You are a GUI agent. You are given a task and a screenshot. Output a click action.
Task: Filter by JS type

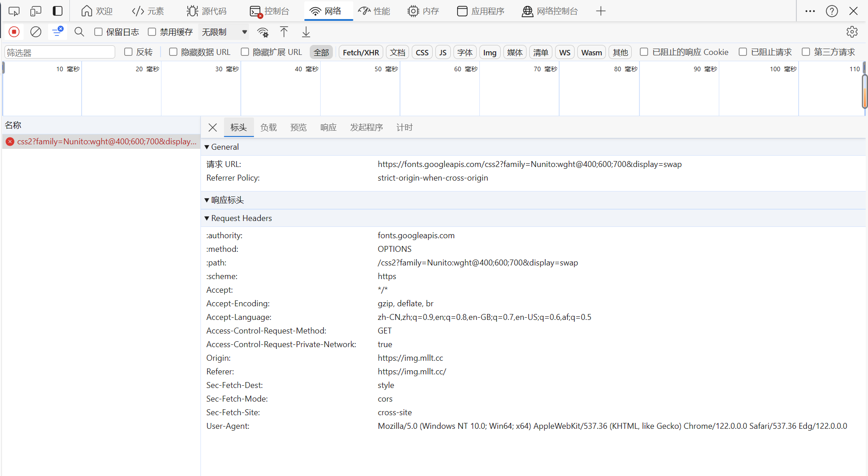443,52
